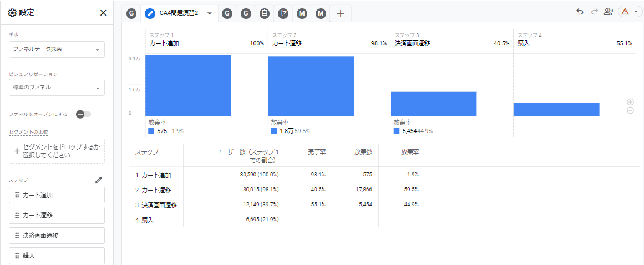The height and width of the screenshot is (265, 644).
Task: Select the 決済画面遷移 step chip
Action: tap(57, 236)
